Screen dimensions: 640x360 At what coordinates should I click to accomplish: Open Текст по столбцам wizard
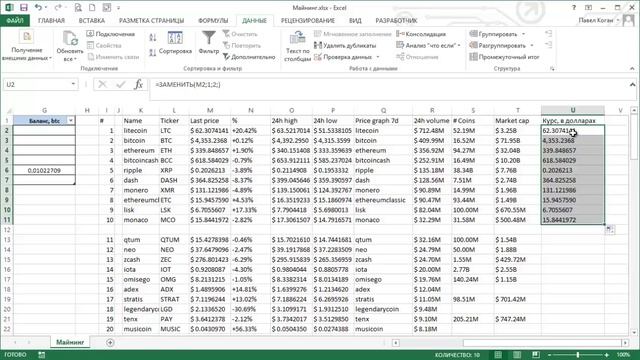click(297, 47)
